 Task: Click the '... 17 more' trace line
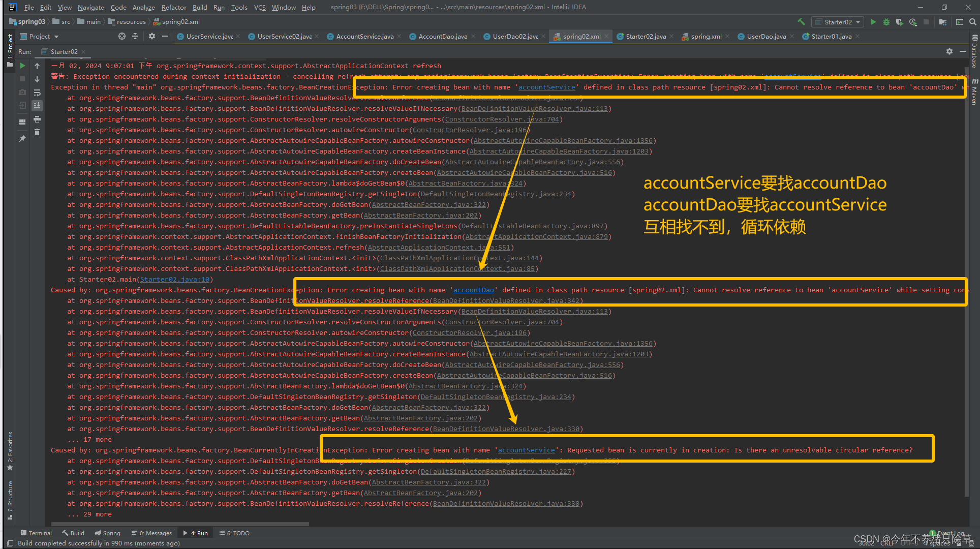89,439
